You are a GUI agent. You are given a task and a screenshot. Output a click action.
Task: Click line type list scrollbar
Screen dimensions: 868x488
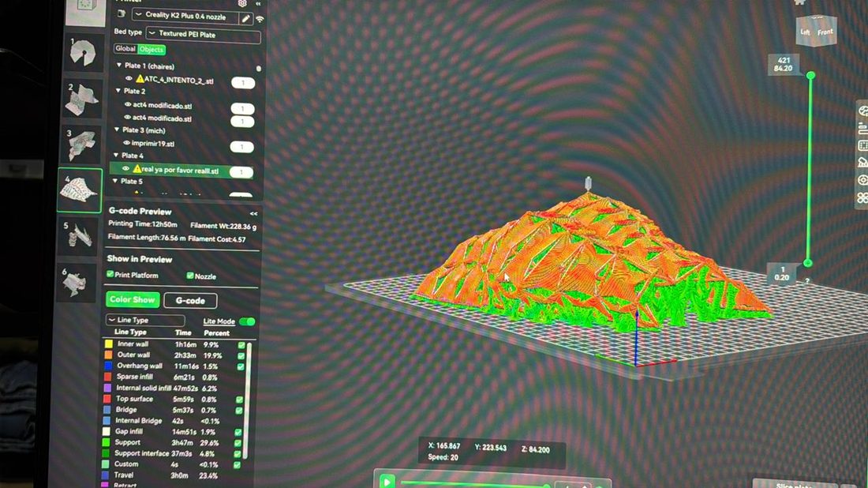(248, 401)
